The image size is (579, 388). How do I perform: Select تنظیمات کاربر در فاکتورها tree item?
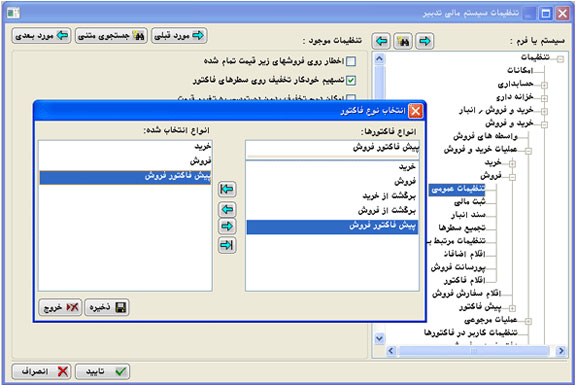(470, 333)
